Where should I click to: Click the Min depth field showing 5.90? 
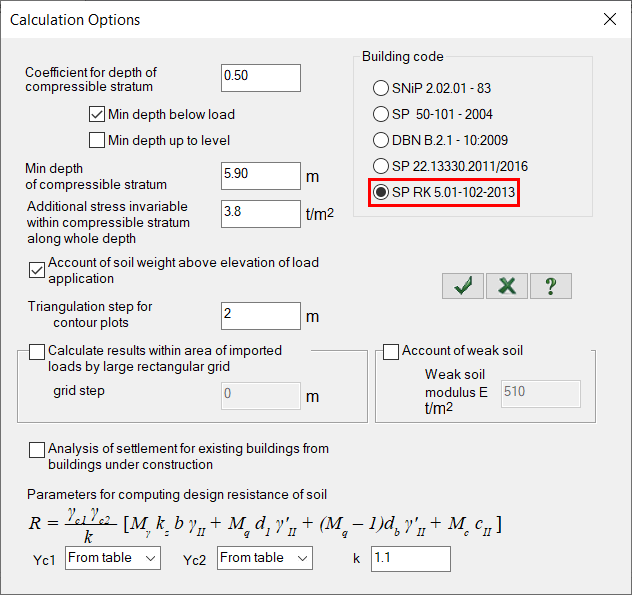tap(260, 175)
